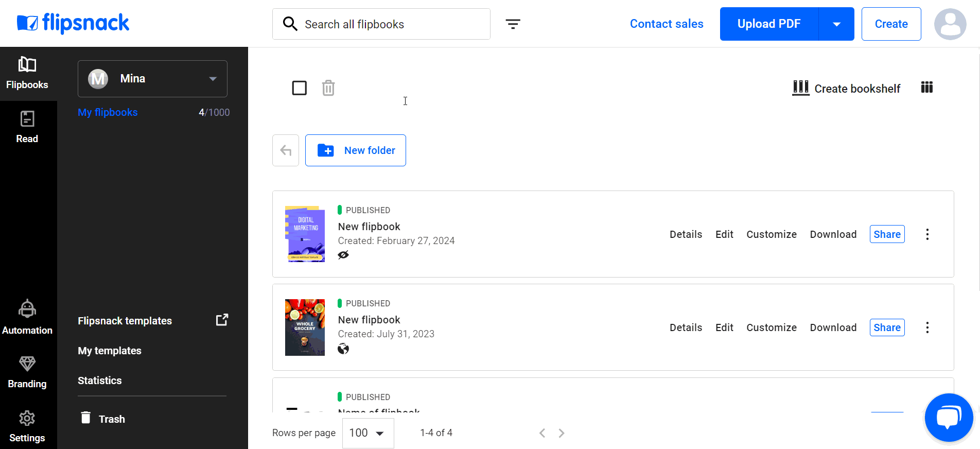This screenshot has height=449, width=980.
Task: Open the chat support bubble
Action: tap(949, 418)
